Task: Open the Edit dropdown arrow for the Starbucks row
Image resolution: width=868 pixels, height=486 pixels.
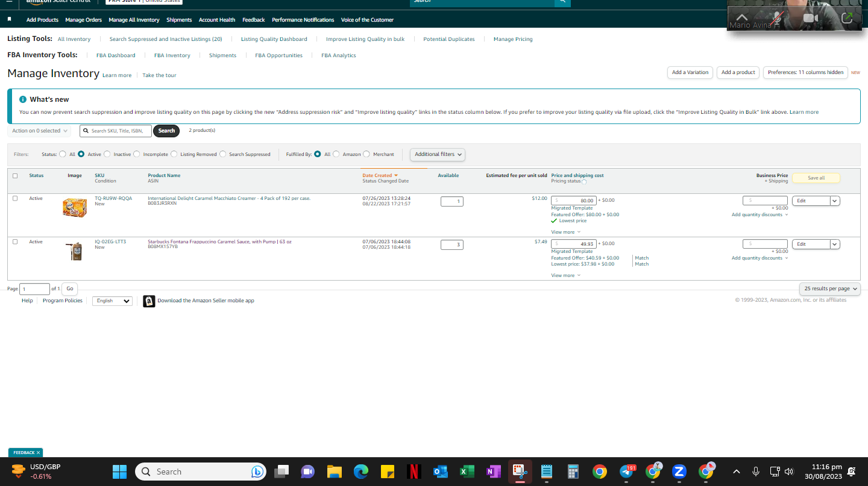Action: tap(835, 245)
